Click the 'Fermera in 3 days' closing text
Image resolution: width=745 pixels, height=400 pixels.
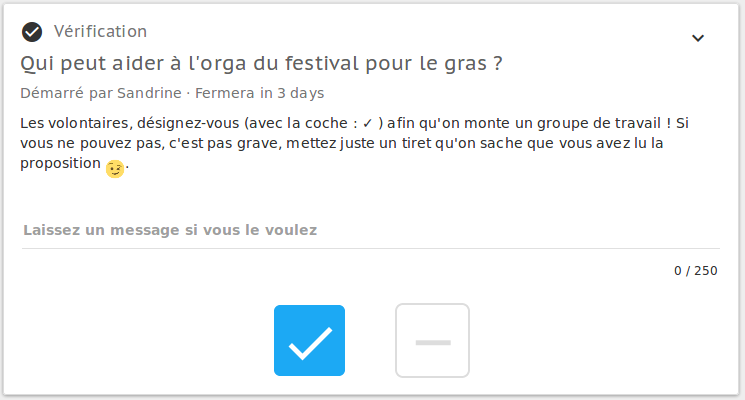click(259, 93)
